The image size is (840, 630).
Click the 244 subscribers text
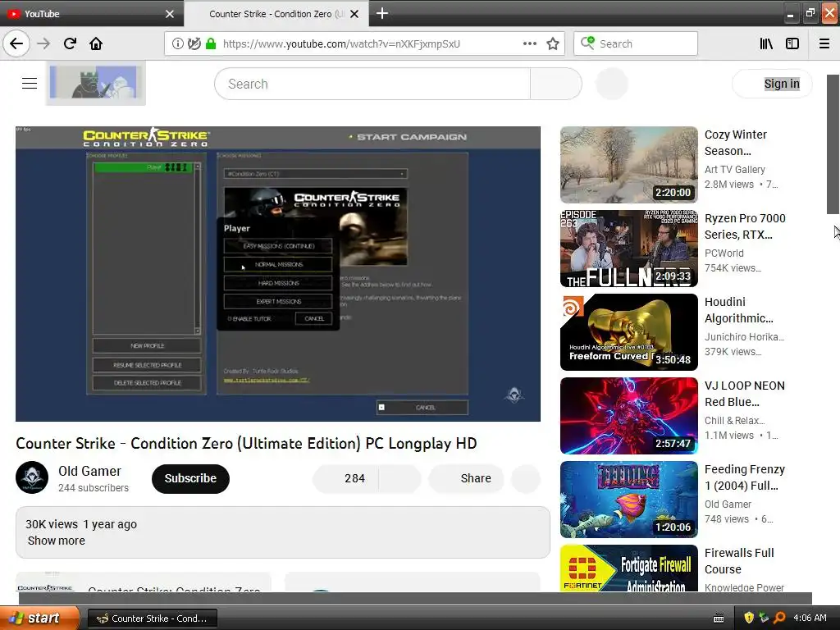pyautogui.click(x=94, y=487)
